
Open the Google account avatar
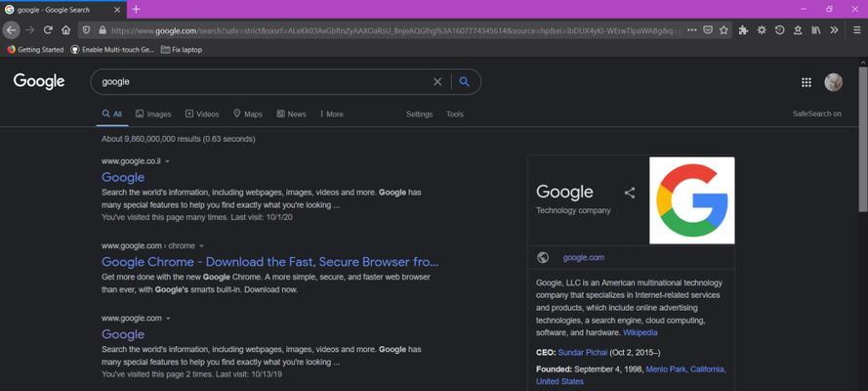coord(833,82)
